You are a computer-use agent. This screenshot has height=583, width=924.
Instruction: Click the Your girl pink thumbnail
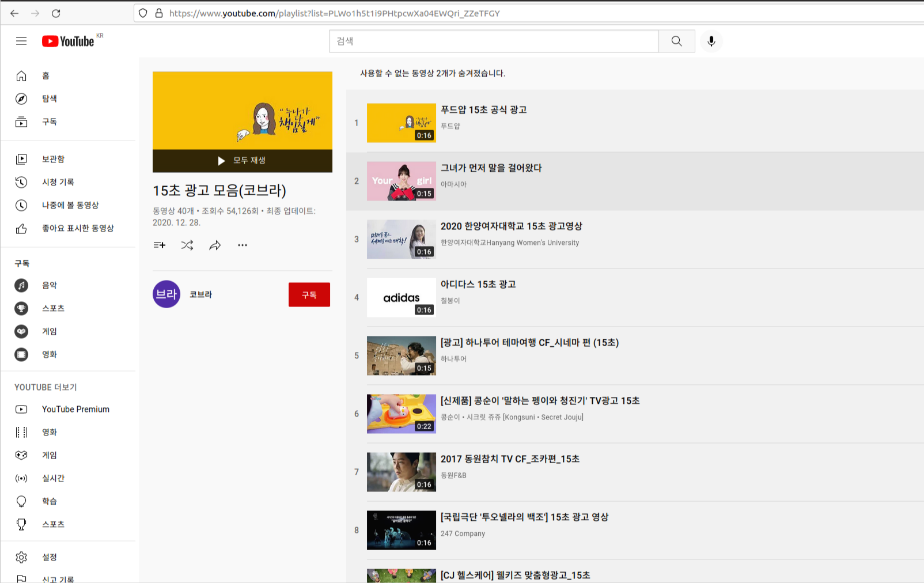[402, 181]
